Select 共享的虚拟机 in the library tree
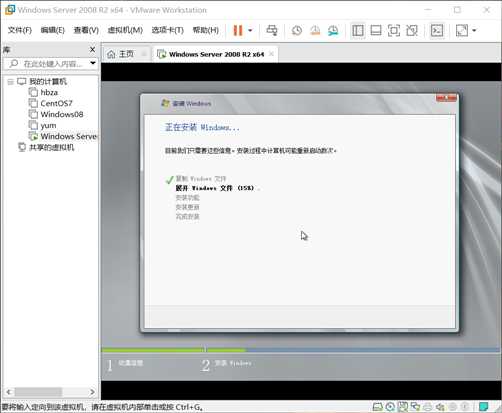This screenshot has width=502, height=413. coord(51,147)
